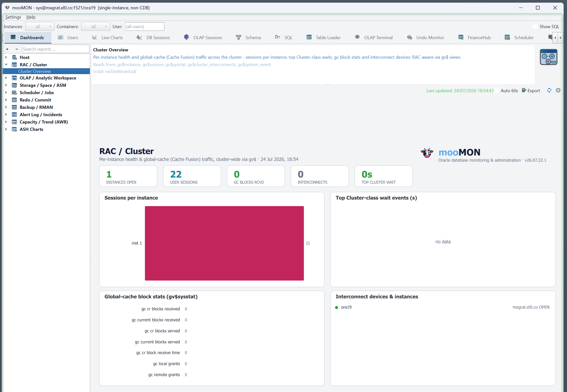Expand the Backup / RMAN node
Image resolution: width=567 pixels, height=392 pixels.
(x=6, y=108)
